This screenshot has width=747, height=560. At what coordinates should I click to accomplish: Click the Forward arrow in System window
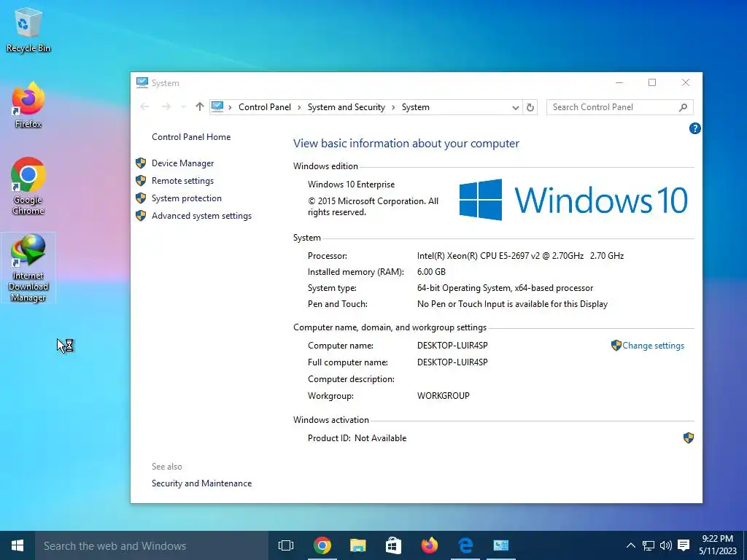click(x=166, y=107)
